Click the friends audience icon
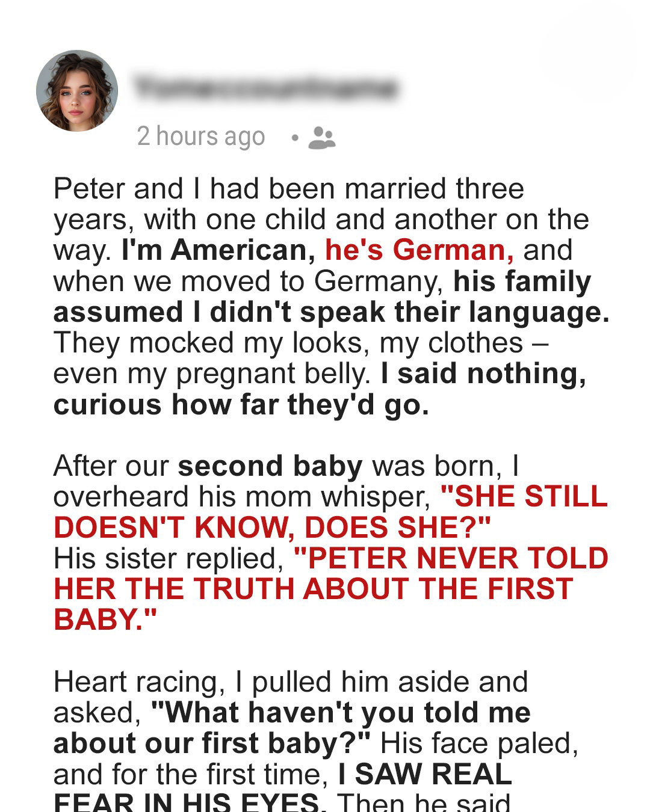This screenshot has width=650, height=812. (x=321, y=138)
